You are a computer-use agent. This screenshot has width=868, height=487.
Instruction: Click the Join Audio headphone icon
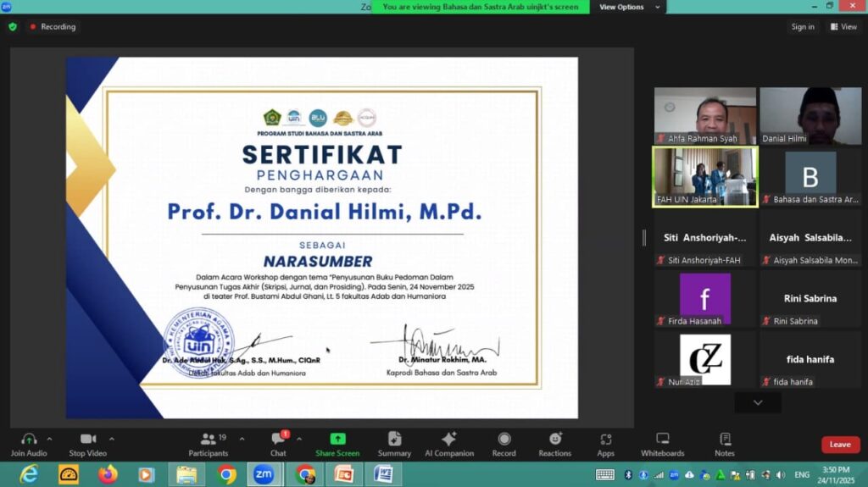[x=29, y=439]
